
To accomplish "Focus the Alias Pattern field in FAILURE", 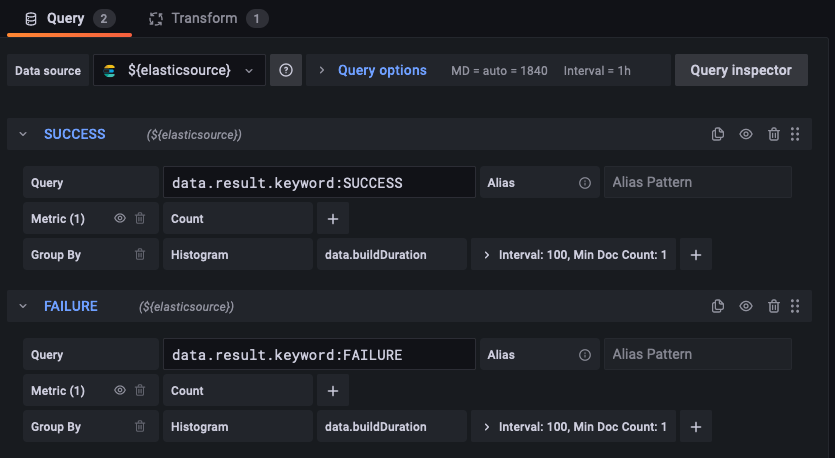I will click(x=698, y=354).
